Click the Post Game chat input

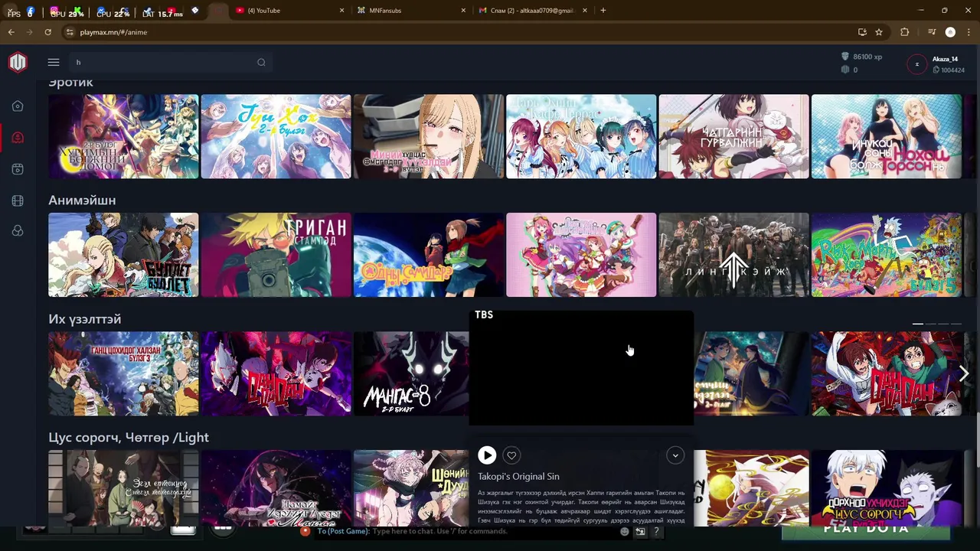(467, 531)
